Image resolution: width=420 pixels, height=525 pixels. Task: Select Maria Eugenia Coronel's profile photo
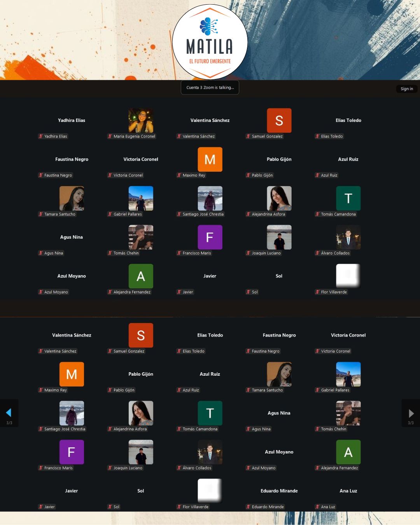coord(141,121)
